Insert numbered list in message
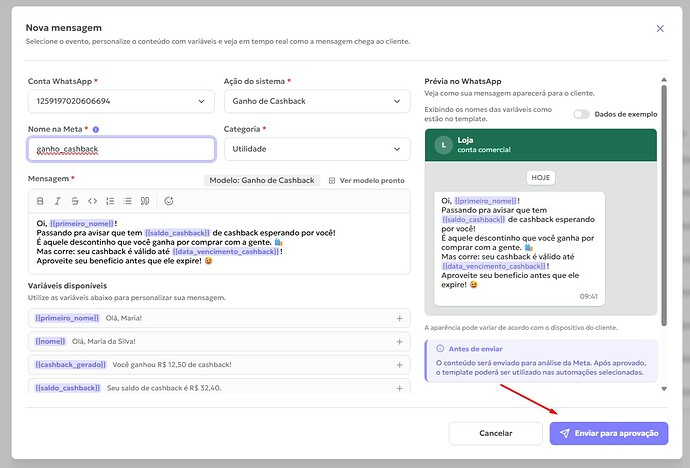The height and width of the screenshot is (468, 690). pyautogui.click(x=110, y=201)
